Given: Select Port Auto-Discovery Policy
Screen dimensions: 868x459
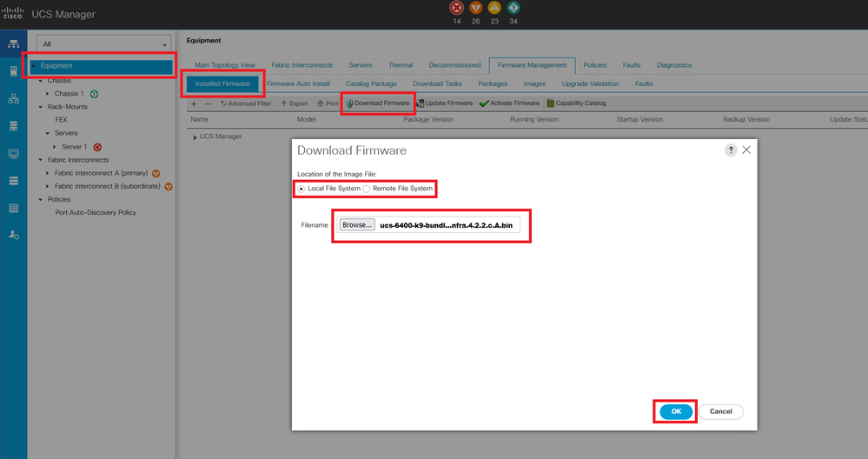Looking at the screenshot, I should (96, 213).
